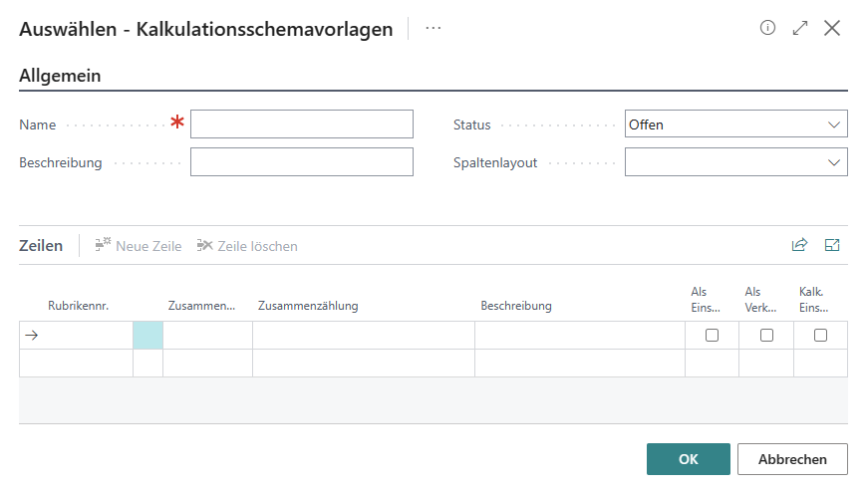Image resolution: width=868 pixels, height=494 pixels.
Task: Click first row Zusammenzählung cell
Action: [x=364, y=336]
